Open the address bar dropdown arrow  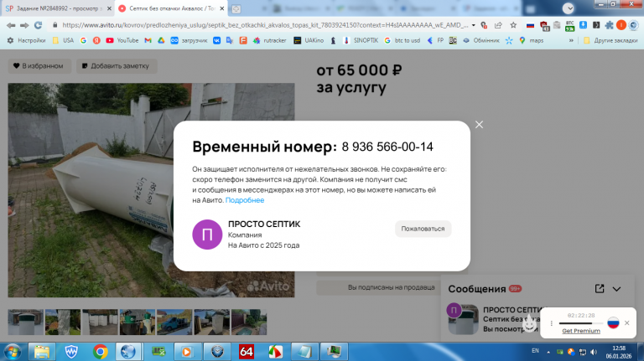473,25
